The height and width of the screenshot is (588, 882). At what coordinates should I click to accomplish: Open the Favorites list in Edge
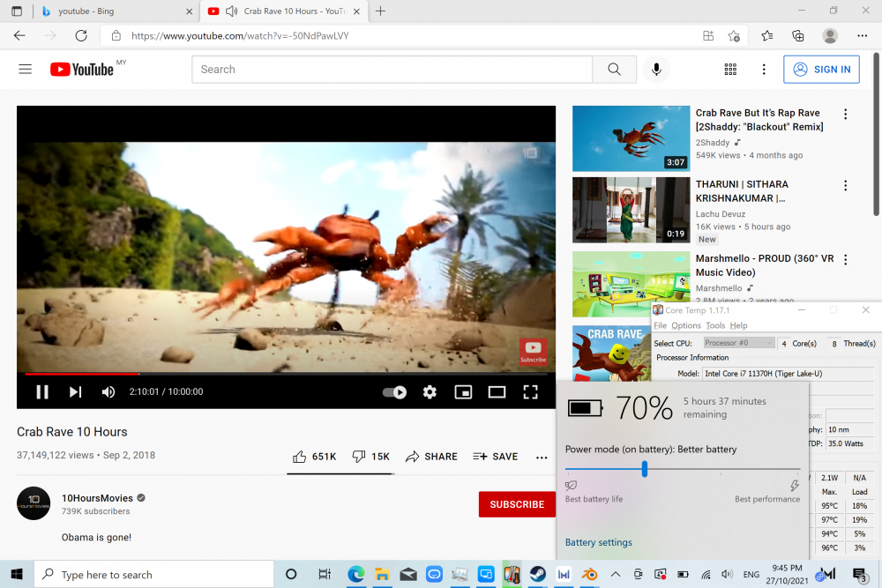point(766,36)
